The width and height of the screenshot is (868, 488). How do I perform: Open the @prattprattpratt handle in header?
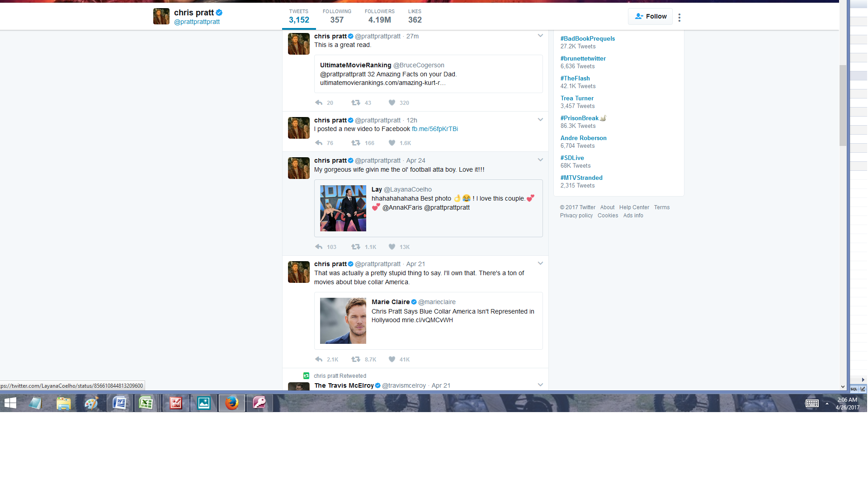pyautogui.click(x=197, y=22)
